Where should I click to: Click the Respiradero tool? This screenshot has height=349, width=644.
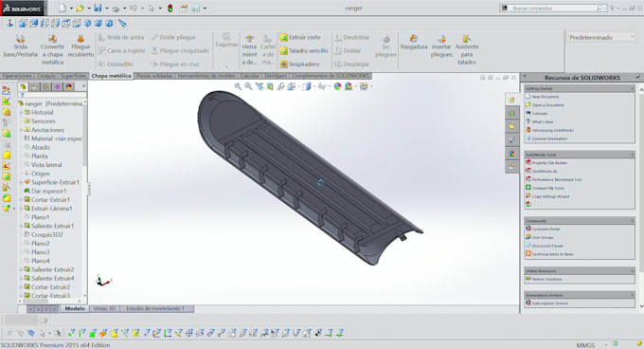click(x=299, y=64)
